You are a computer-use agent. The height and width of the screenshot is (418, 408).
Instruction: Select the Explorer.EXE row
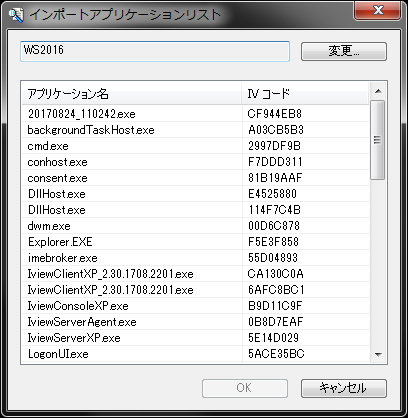(x=195, y=242)
